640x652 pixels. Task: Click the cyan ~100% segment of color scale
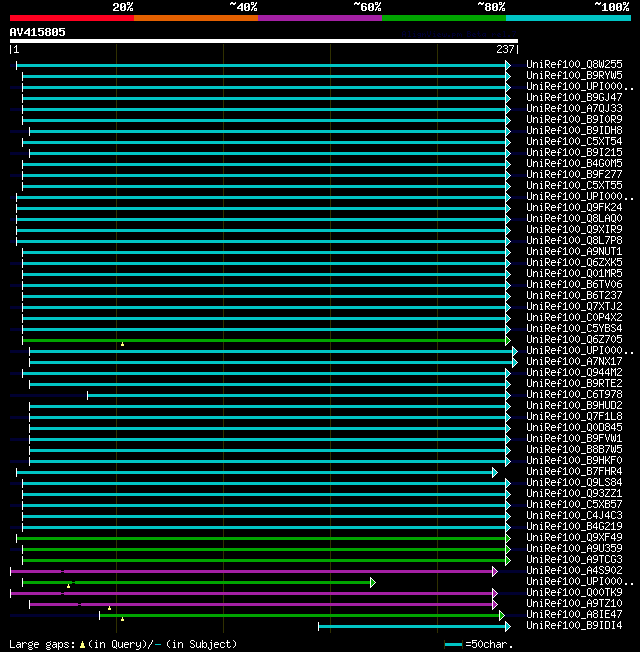(568, 18)
